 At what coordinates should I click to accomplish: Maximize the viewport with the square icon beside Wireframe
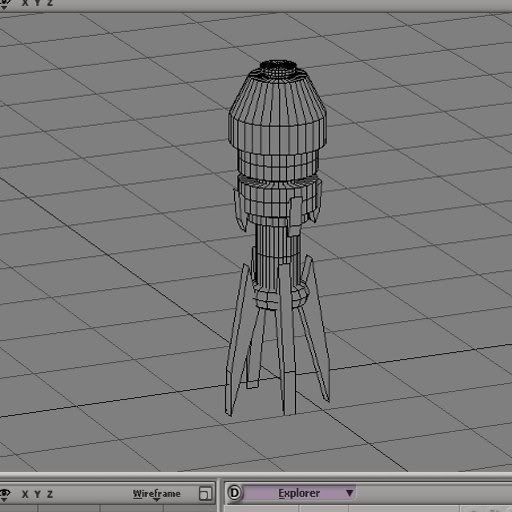(x=205, y=494)
